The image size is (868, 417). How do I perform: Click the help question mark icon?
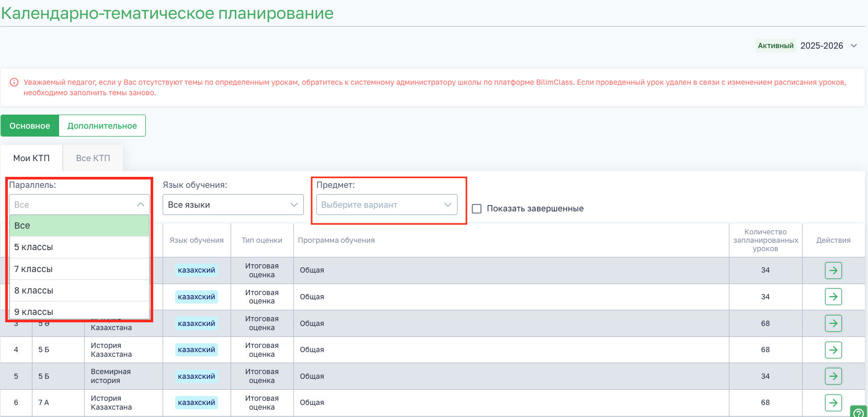click(x=859, y=413)
